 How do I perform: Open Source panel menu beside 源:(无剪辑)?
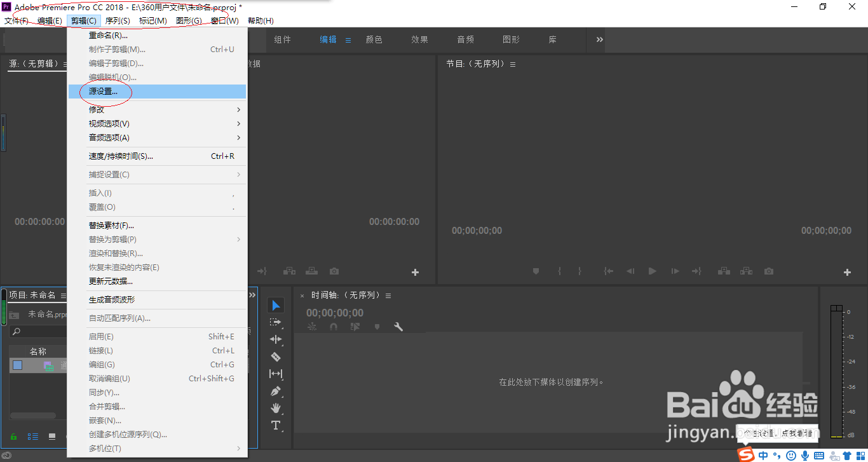(x=64, y=64)
